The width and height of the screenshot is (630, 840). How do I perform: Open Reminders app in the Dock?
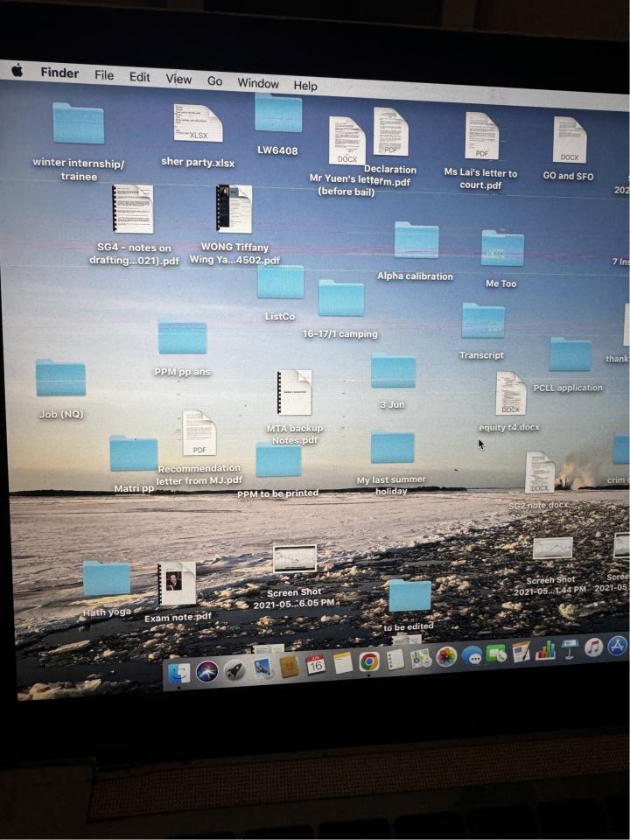(x=395, y=660)
